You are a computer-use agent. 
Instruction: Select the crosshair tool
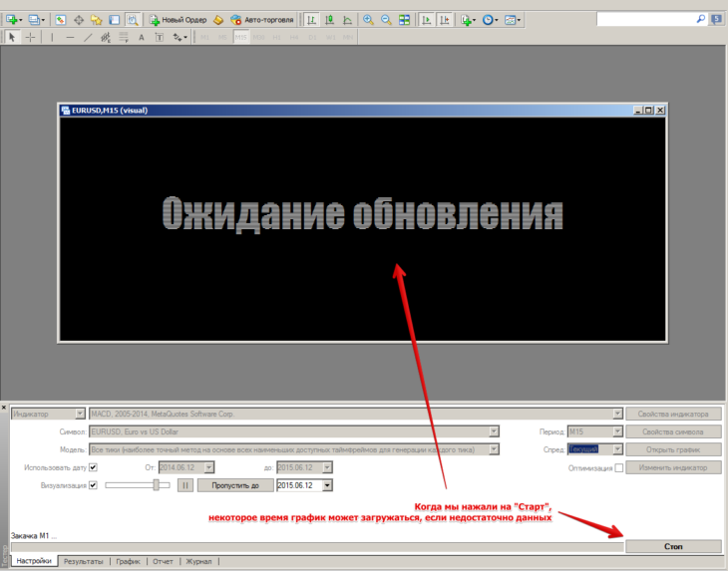(31, 37)
